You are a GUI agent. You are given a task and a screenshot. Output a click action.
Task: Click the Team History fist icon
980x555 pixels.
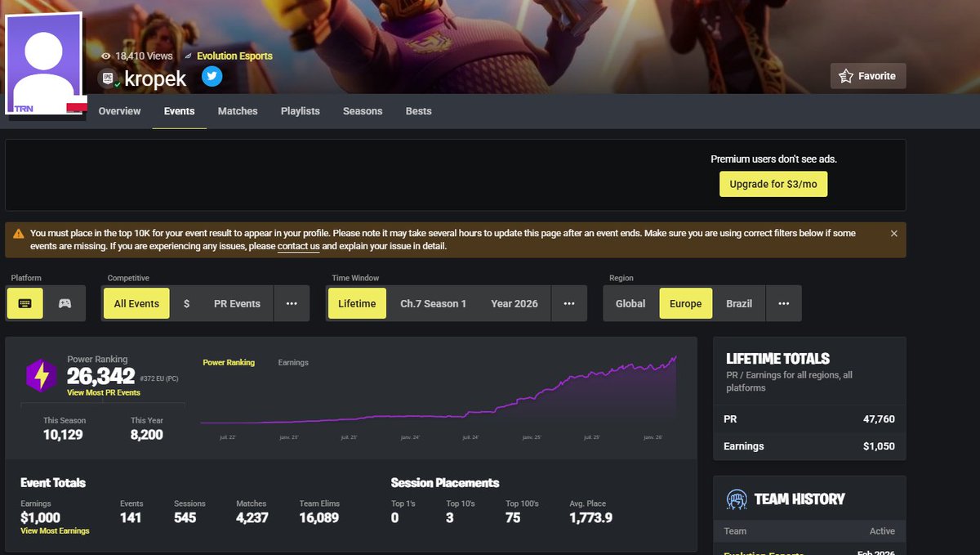click(x=736, y=499)
